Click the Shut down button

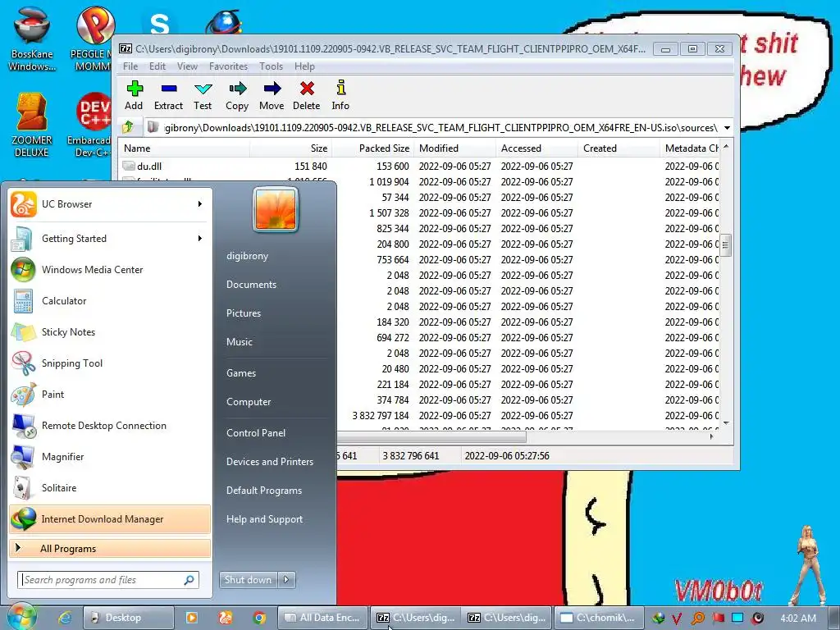coord(248,580)
